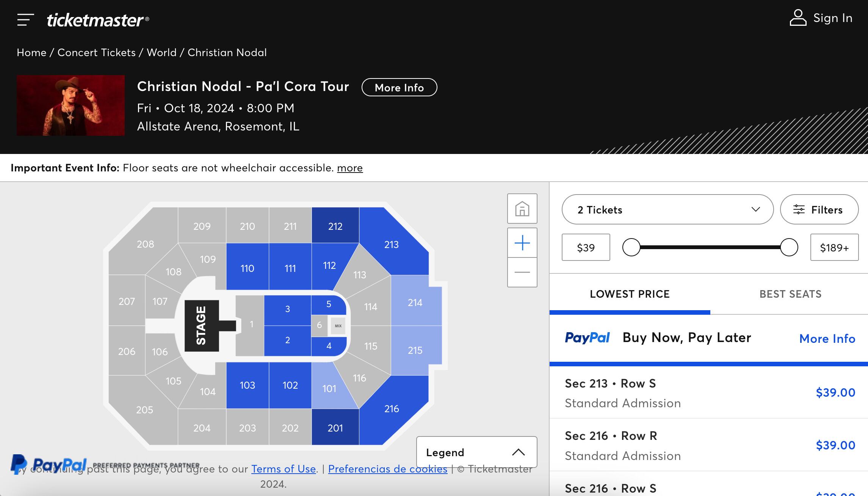This screenshot has height=496, width=868.
Task: Click the maximum price slider handle
Action: pos(789,248)
